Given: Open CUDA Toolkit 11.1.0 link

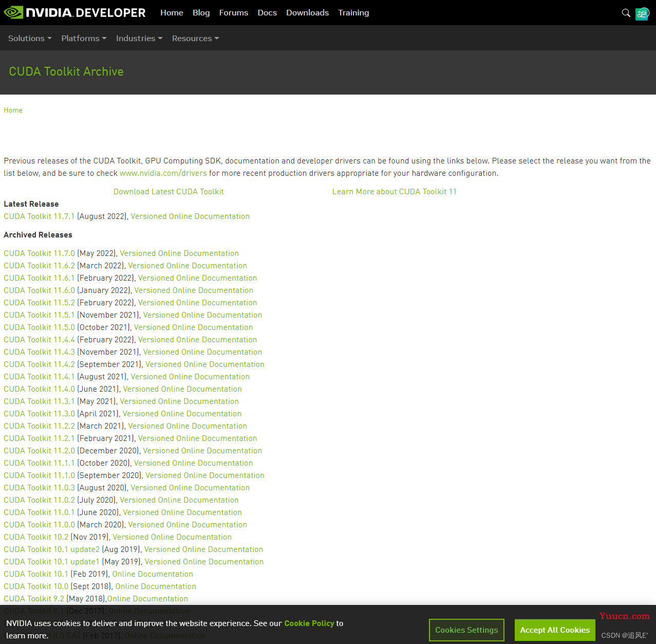Looking at the screenshot, I should tap(39, 475).
